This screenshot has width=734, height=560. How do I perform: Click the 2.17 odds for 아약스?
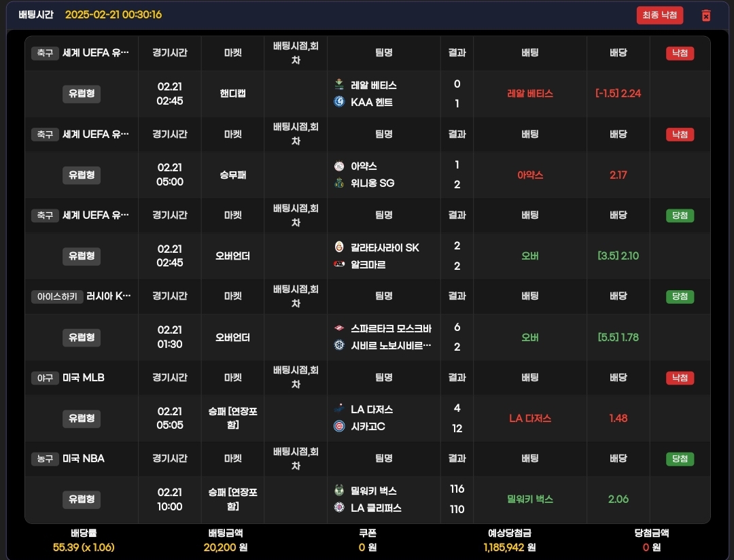pyautogui.click(x=618, y=175)
